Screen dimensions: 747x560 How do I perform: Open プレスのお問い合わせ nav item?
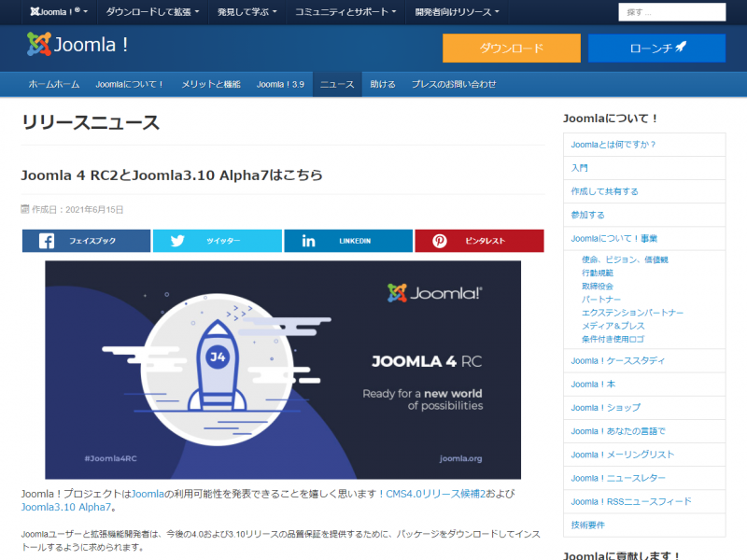(454, 84)
